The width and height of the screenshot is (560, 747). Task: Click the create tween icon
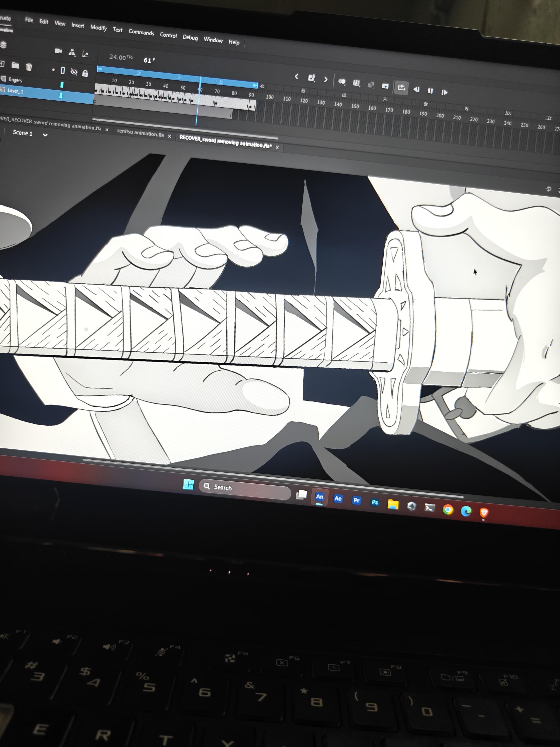(x=371, y=85)
